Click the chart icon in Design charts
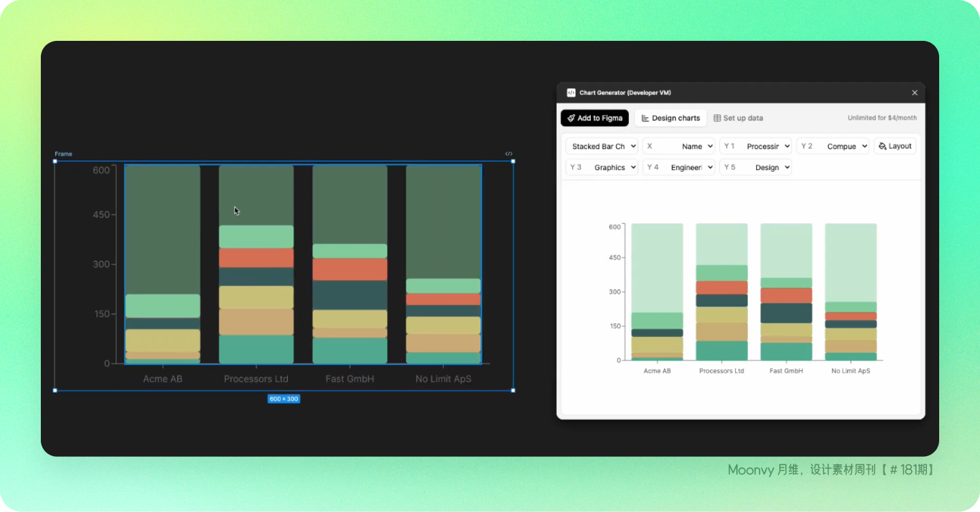Screen dimensions: 980x512 coord(645,118)
